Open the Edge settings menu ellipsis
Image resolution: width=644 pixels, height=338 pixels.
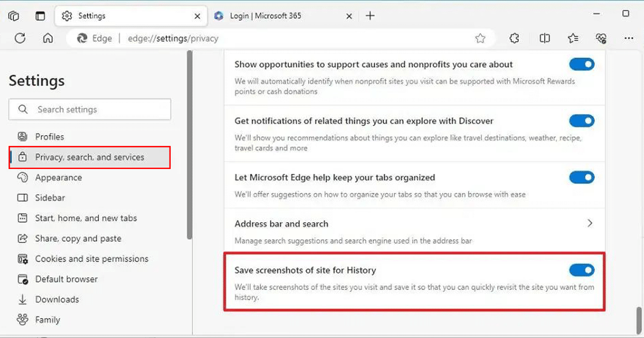coord(629,38)
